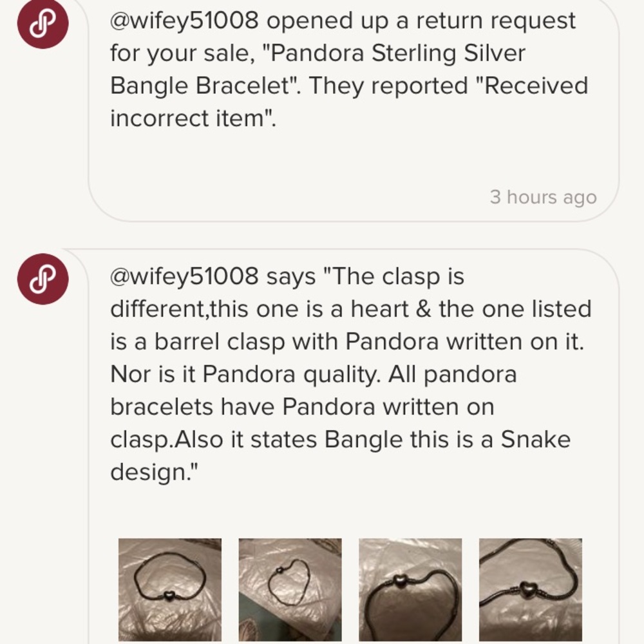Click the "3 hours ago" timestamp
Viewport: 644px width, 644px height.
(x=544, y=198)
